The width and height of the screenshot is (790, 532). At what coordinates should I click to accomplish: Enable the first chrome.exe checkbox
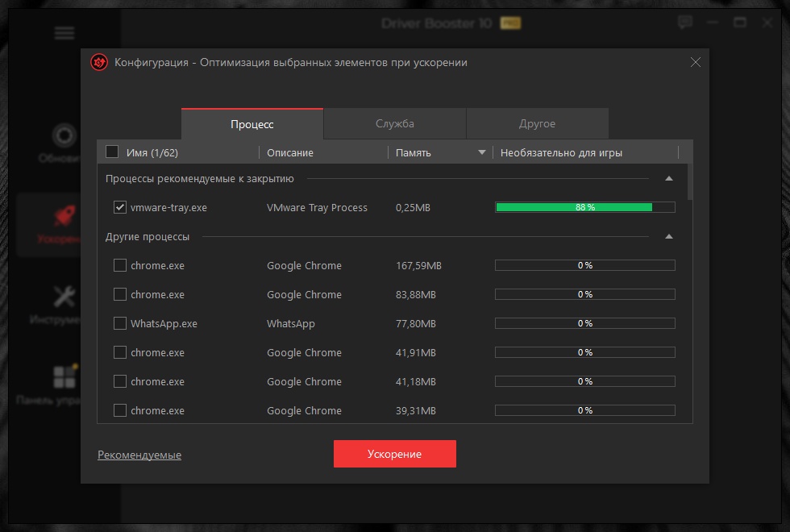click(x=119, y=265)
